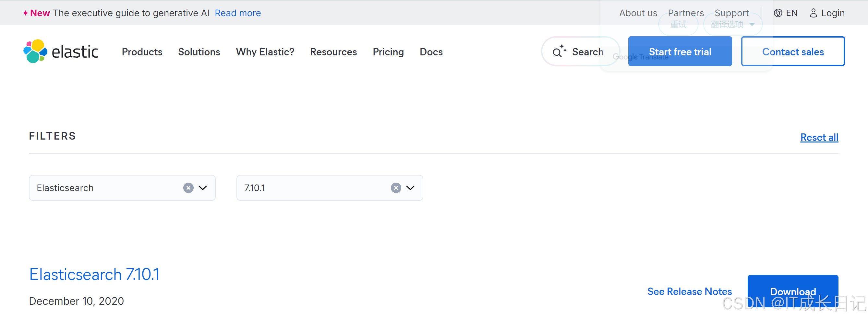Open the EN language globe icon
The height and width of the screenshot is (318, 868).
click(x=778, y=13)
